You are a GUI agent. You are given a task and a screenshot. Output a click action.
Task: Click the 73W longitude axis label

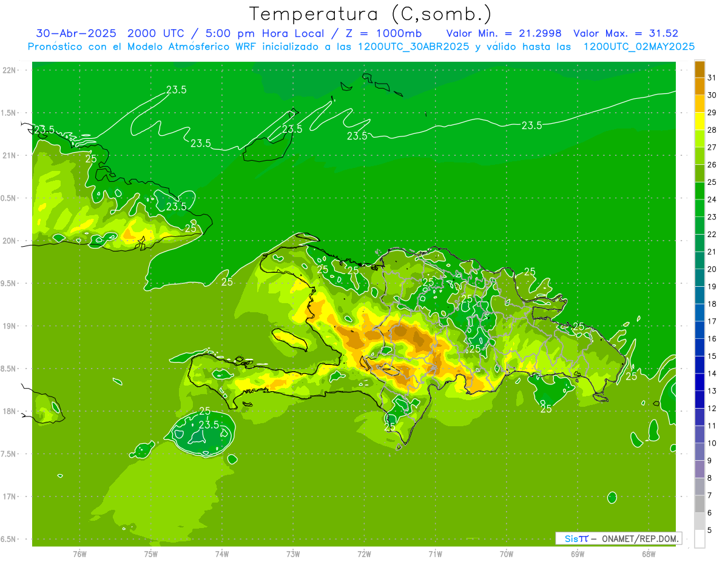[293, 554]
